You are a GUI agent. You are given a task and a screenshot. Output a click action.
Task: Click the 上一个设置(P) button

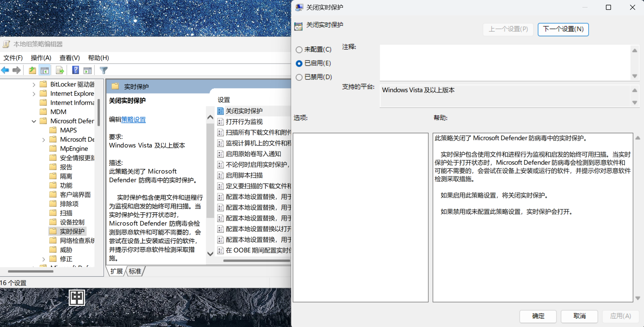pyautogui.click(x=508, y=29)
